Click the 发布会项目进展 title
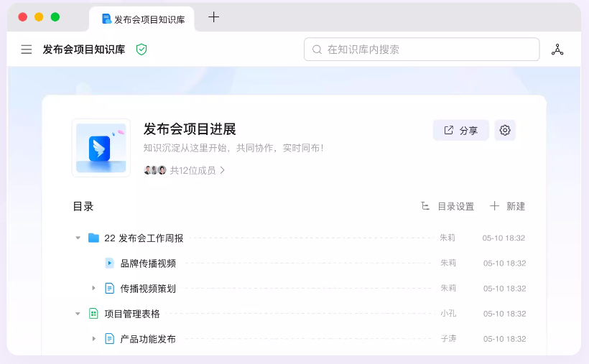Screen dimensions: 589x364 (190, 129)
